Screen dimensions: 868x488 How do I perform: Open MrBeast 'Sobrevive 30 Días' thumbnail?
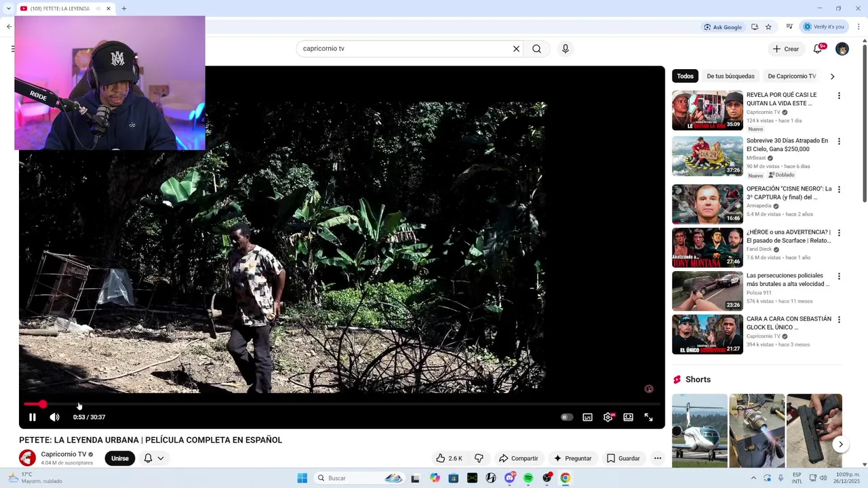[707, 156]
